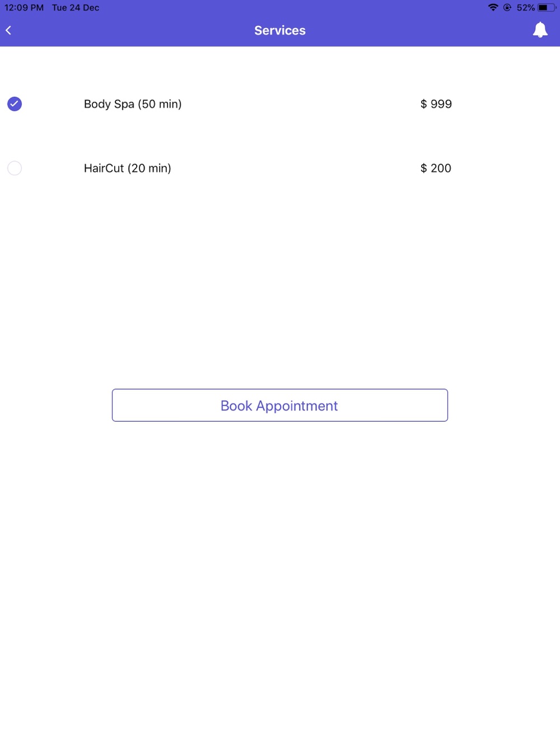Tap the 'HairCut' service name

point(104,168)
